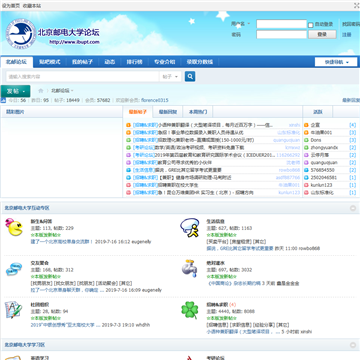Open post author link rowbo868 in latest posts
360x360 pixels.
289,170
